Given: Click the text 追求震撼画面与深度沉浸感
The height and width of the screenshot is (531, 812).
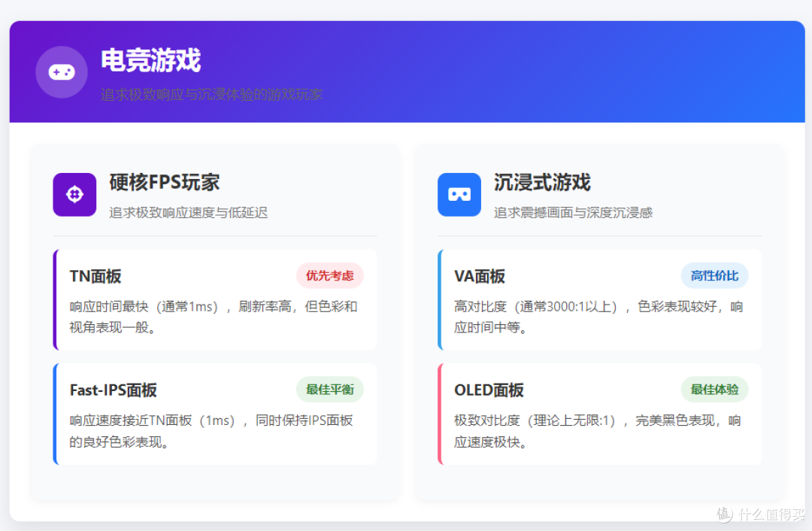Looking at the screenshot, I should pos(573,213).
